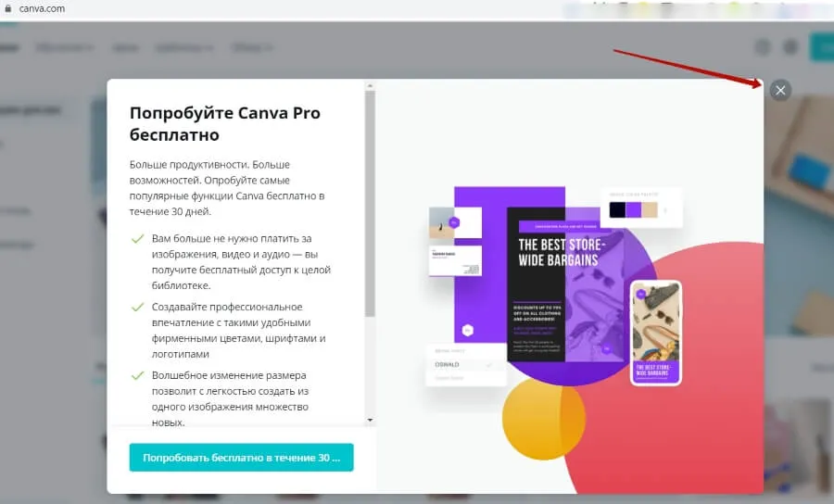The height and width of the screenshot is (504, 834).
Task: Click the heading 'Попробуйте Canva Pro бесплатно'
Action: click(225, 124)
